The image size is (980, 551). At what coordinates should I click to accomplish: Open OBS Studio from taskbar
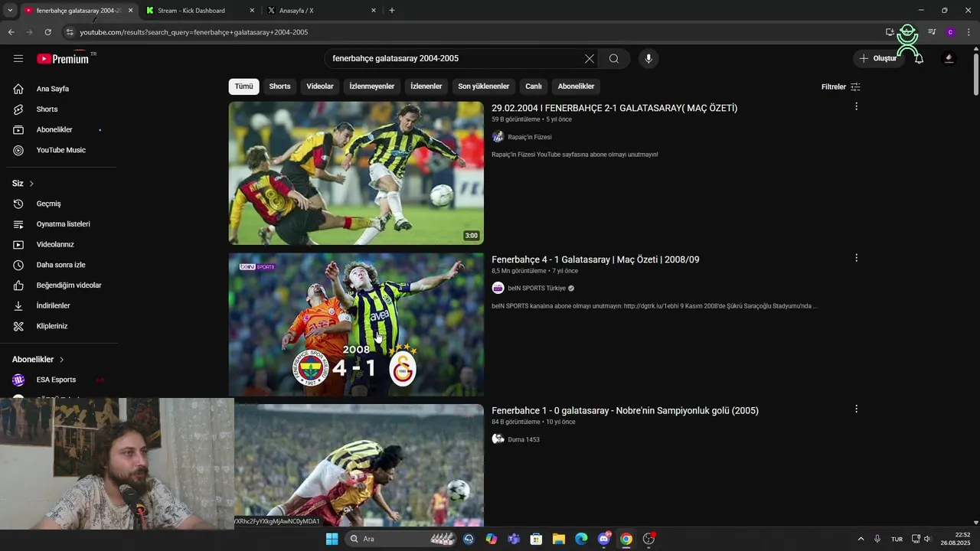[648, 539]
